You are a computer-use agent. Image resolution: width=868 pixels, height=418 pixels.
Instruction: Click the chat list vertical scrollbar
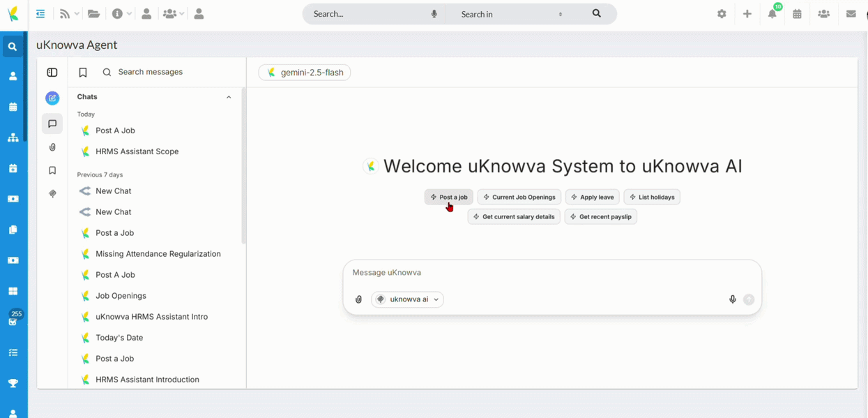243,166
